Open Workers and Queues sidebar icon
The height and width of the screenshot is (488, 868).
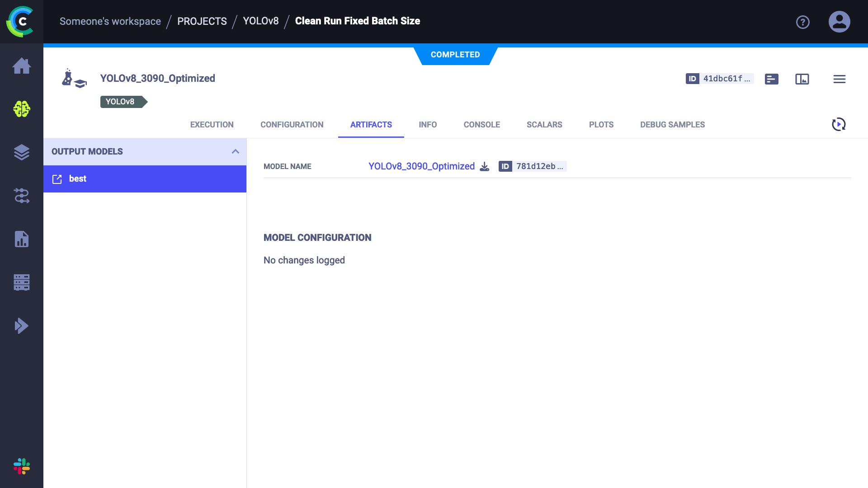22,282
